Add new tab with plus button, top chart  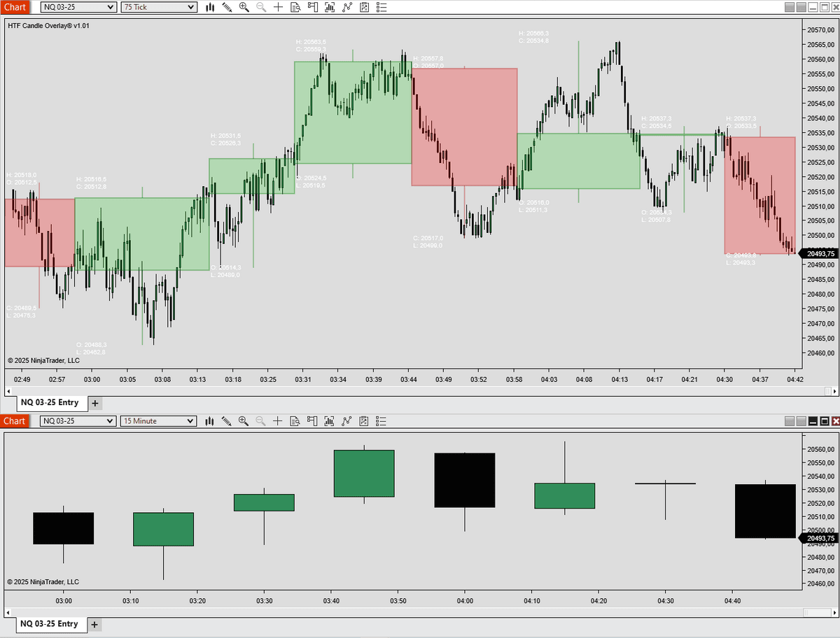point(95,403)
